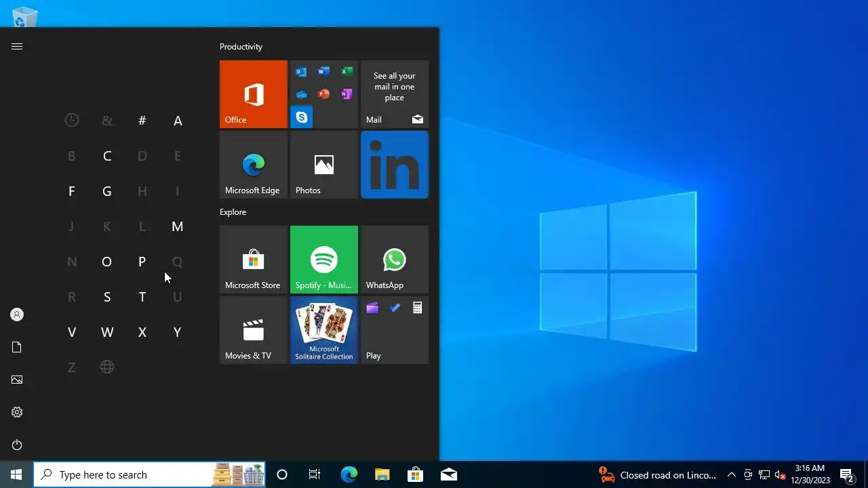Open the Closed road news widget
This screenshot has width=868, height=488.
coord(657,474)
